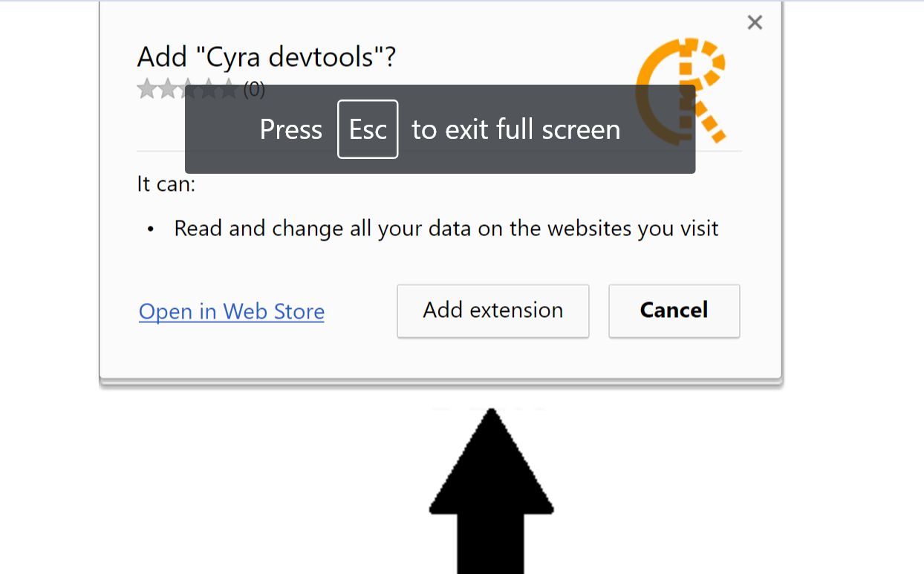Click the 'Read and change all your data' permission
The image size is (924, 574).
point(446,228)
